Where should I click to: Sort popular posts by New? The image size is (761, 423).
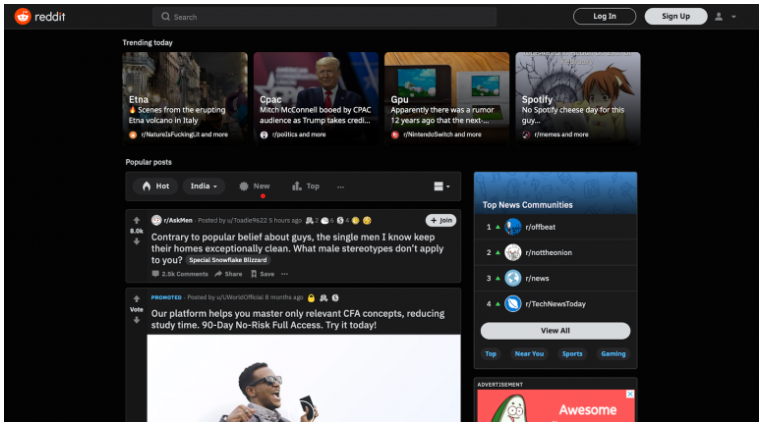254,186
